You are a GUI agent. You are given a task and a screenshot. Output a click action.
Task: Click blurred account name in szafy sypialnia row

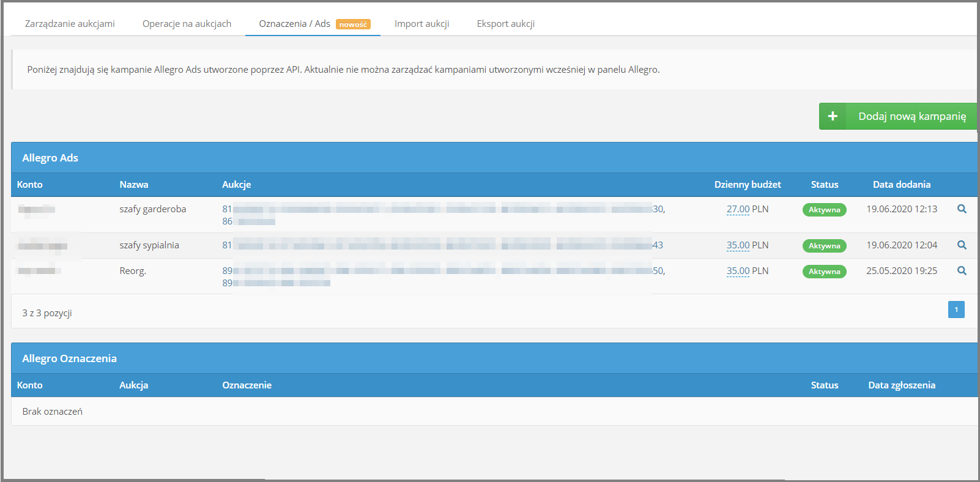42,246
